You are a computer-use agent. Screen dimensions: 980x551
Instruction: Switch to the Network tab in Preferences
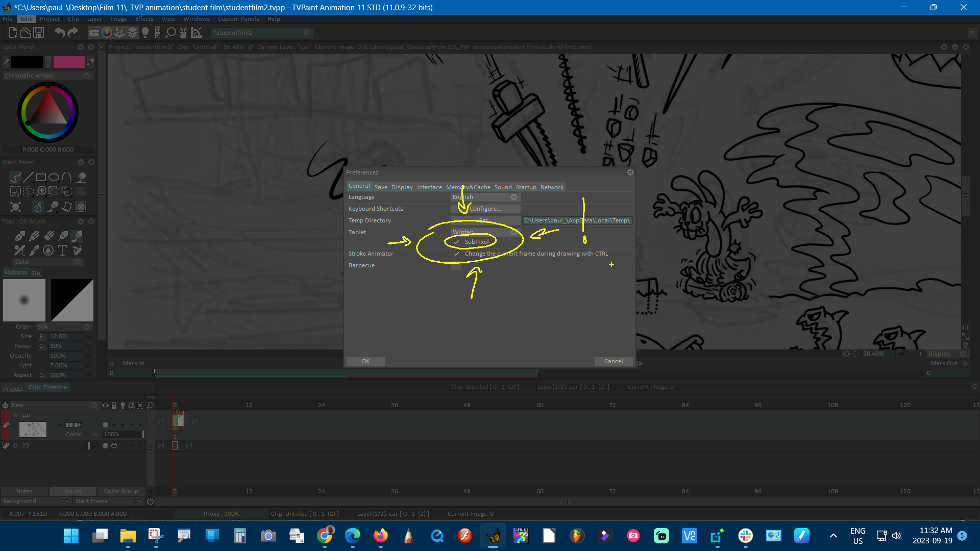[552, 187]
